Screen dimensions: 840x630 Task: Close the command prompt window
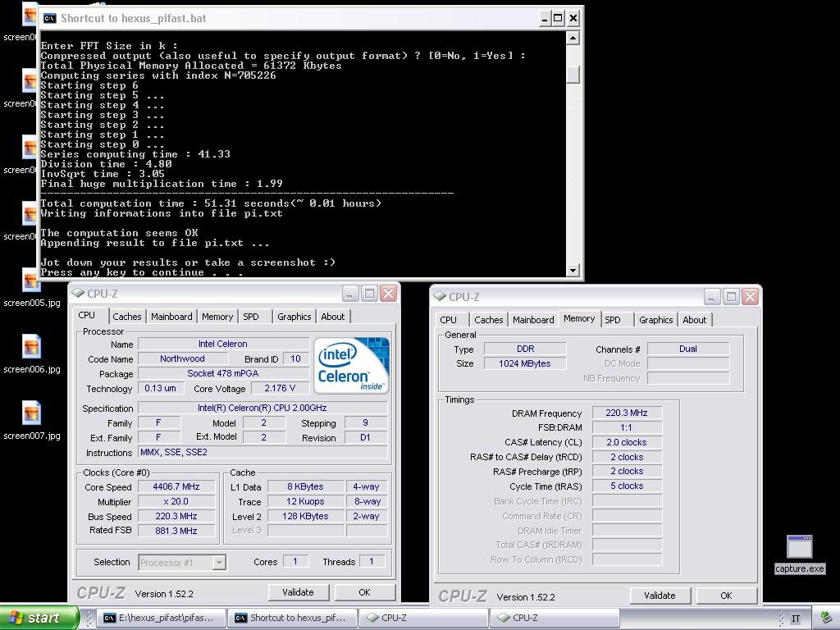click(573, 18)
